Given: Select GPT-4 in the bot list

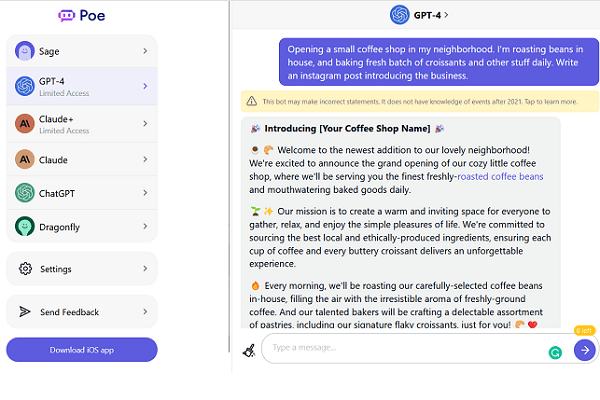Looking at the screenshot, I should point(82,86).
